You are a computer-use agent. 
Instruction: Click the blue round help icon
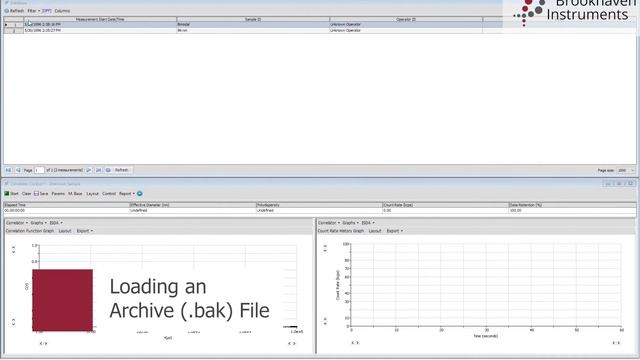click(x=140, y=193)
